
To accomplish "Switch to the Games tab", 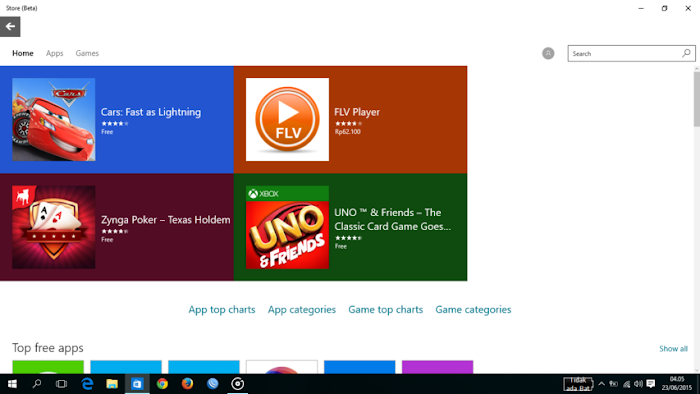I will click(87, 53).
